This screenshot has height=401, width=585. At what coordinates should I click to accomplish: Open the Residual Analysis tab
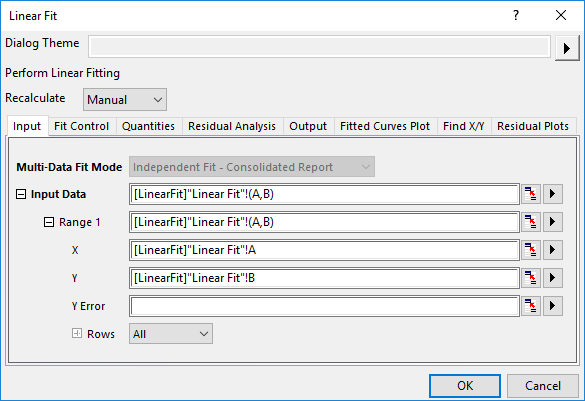[232, 126]
